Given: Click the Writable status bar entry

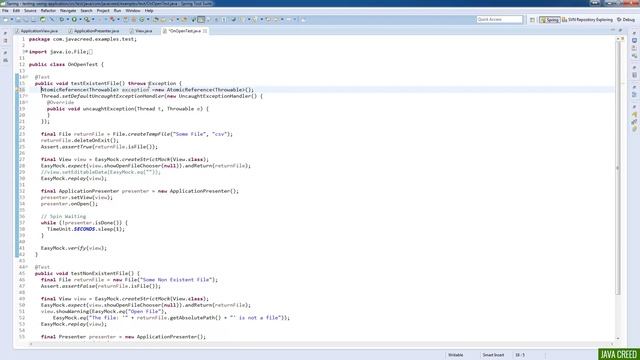Looking at the screenshot, I should pos(456,355).
